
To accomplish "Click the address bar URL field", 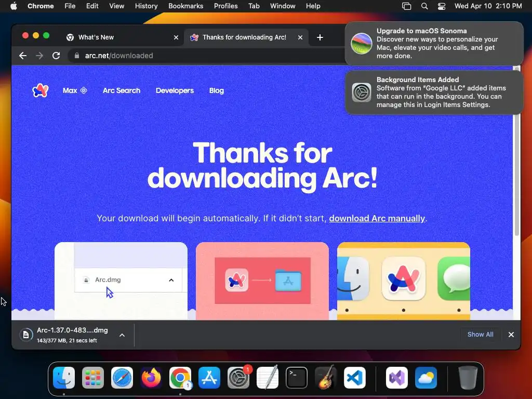I will [x=207, y=56].
